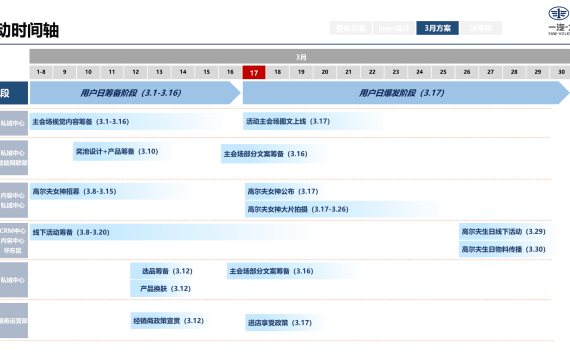Click the FAW-Volkswagen logo in the corner
This screenshot has width=570, height=360.
click(x=559, y=20)
